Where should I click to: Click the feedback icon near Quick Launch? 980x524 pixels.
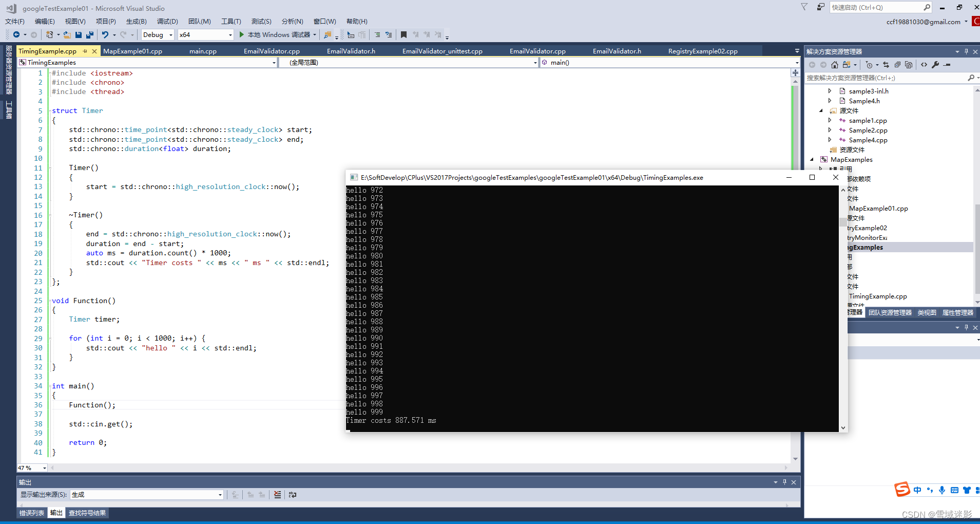click(820, 7)
